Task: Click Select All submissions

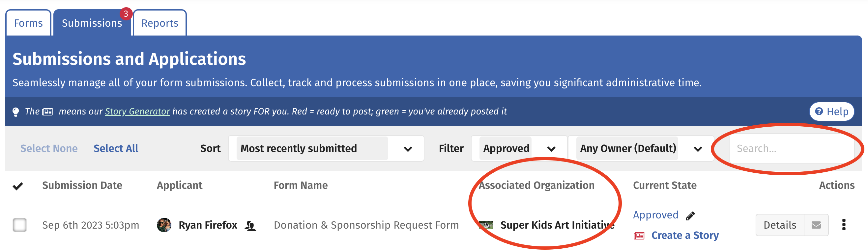Action: (116, 148)
